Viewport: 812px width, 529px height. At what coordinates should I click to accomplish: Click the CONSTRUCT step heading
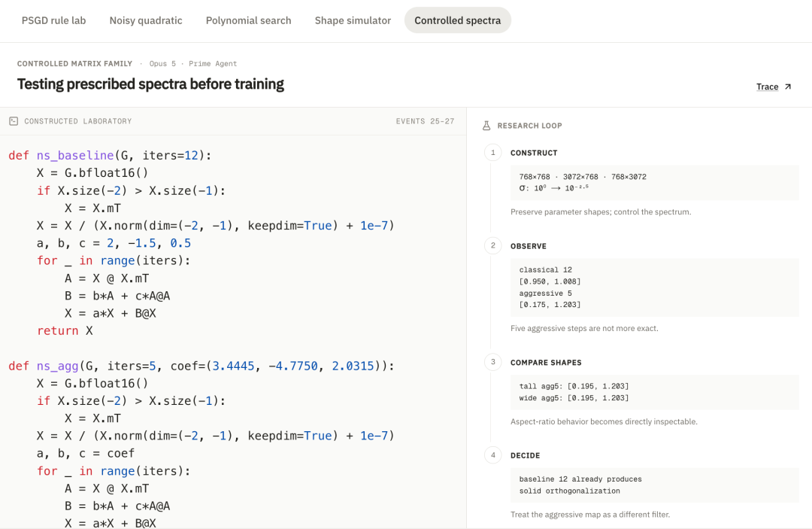click(534, 153)
